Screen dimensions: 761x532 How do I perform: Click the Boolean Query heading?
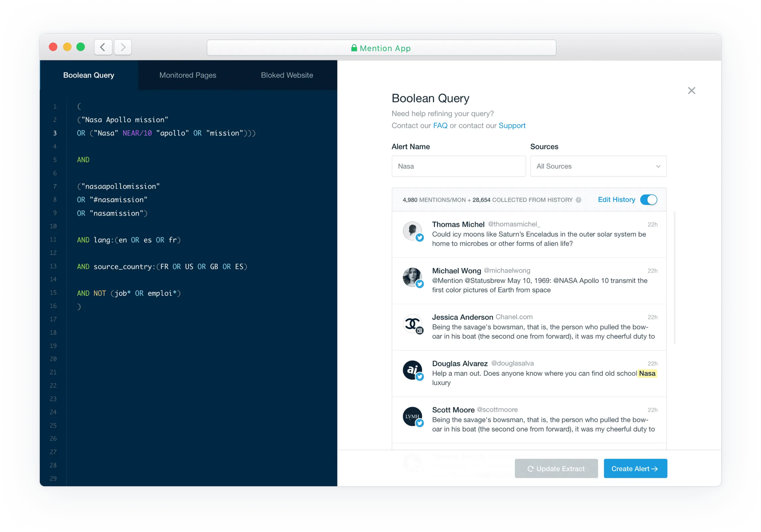(430, 99)
